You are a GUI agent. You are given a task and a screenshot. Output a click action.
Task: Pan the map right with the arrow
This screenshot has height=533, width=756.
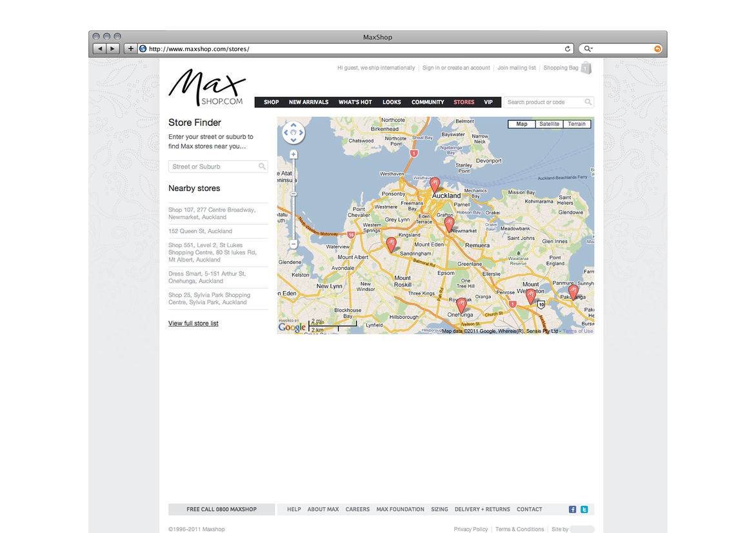tap(301, 133)
